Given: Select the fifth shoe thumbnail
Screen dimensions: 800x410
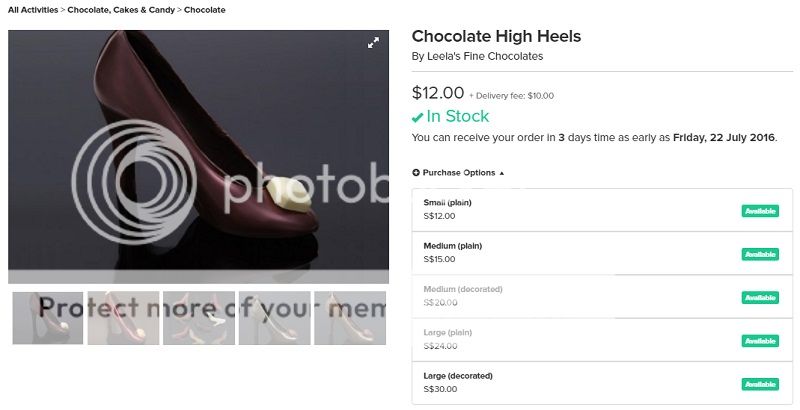Looking at the screenshot, I should point(350,318).
